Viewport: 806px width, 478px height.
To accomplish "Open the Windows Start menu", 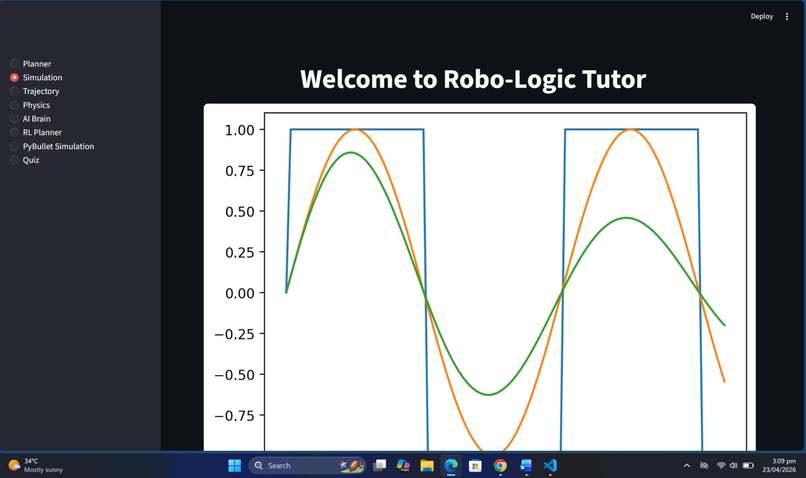I will 234,466.
